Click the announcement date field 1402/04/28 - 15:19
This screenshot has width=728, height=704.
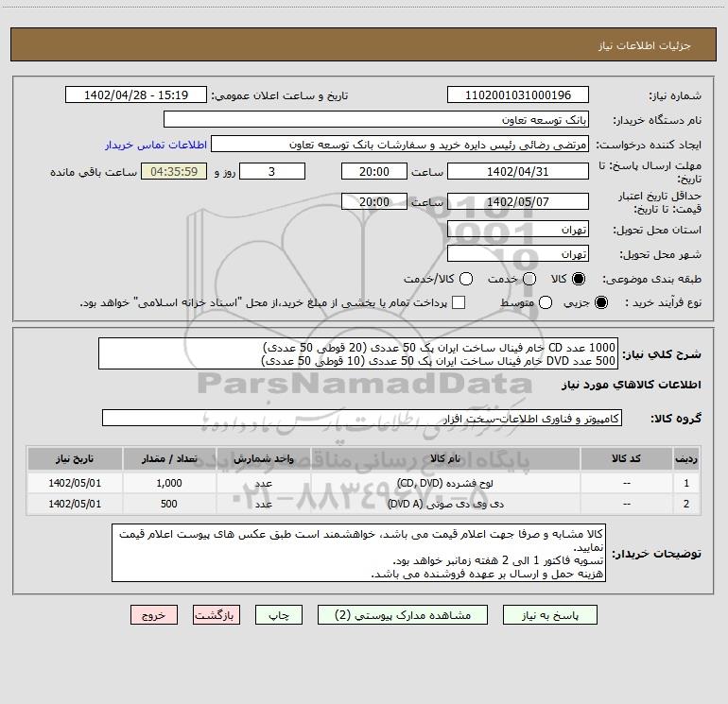[136, 94]
